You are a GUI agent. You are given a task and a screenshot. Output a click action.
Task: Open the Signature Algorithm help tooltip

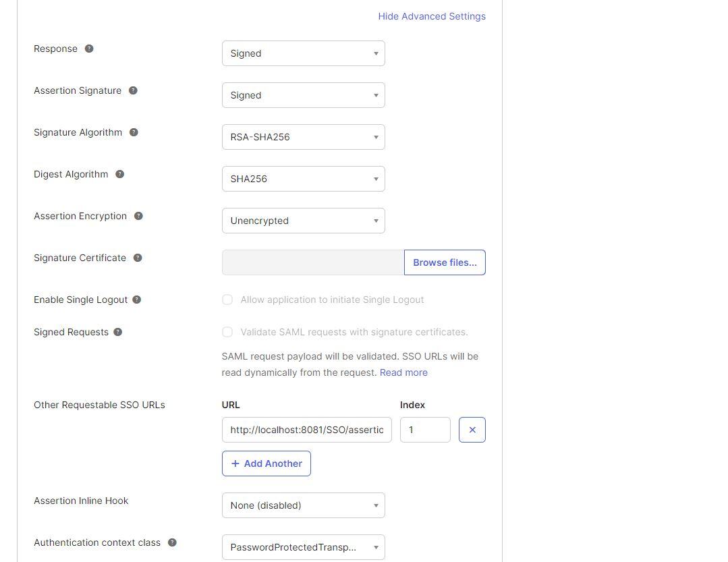click(x=134, y=132)
